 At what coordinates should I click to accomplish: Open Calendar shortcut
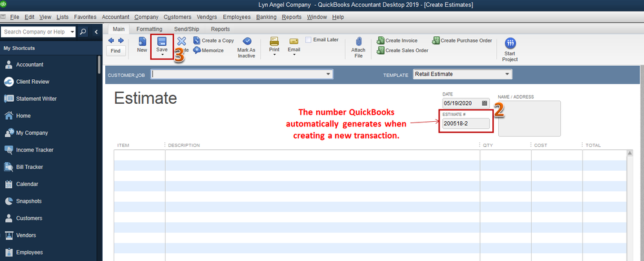pyautogui.click(x=28, y=184)
